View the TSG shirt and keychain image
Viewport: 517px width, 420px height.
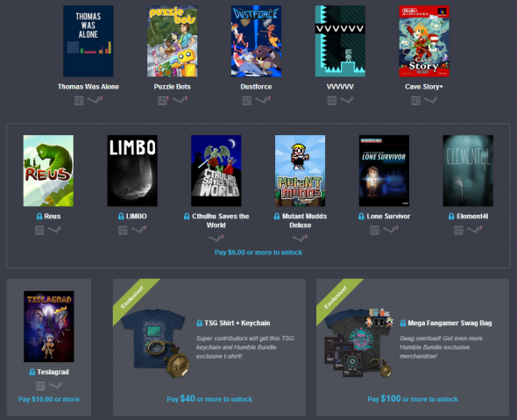click(155, 343)
